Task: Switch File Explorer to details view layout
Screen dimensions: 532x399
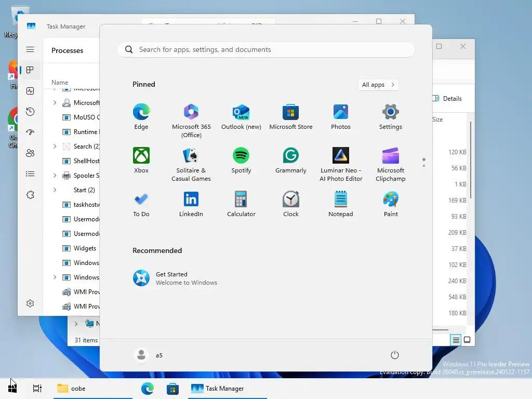Action: tap(456, 340)
